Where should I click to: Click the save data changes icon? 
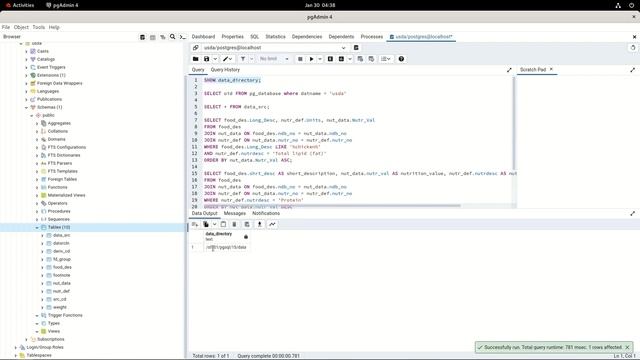tap(247, 224)
